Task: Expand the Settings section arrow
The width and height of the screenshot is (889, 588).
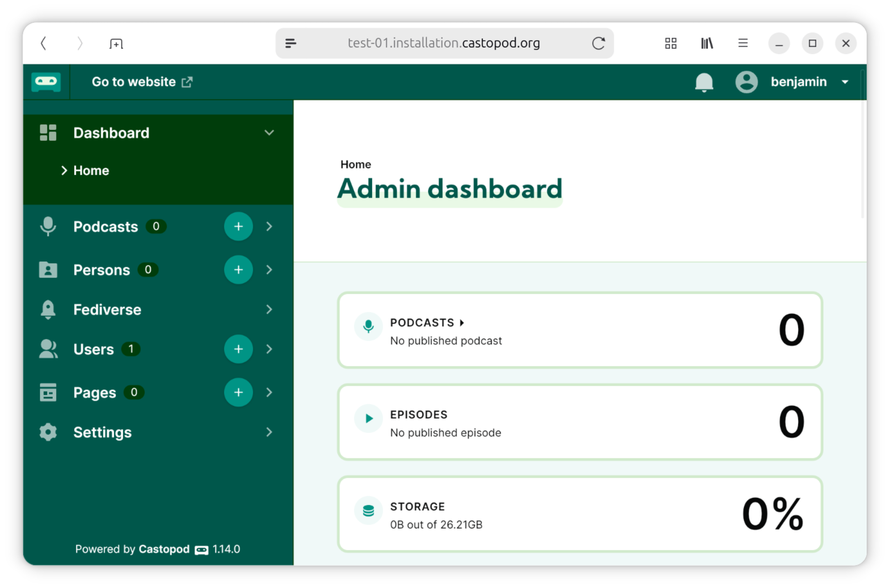Action: 269,432
